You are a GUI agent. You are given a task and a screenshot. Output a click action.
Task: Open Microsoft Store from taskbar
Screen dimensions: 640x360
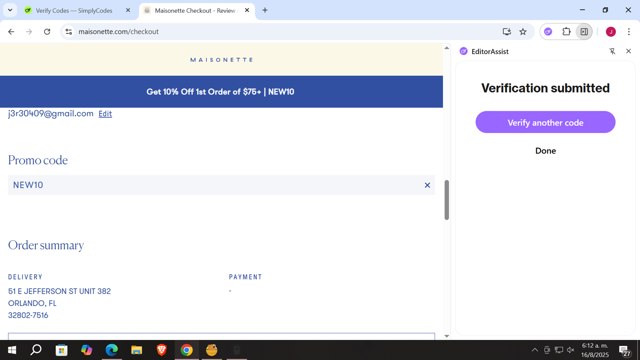click(62, 350)
